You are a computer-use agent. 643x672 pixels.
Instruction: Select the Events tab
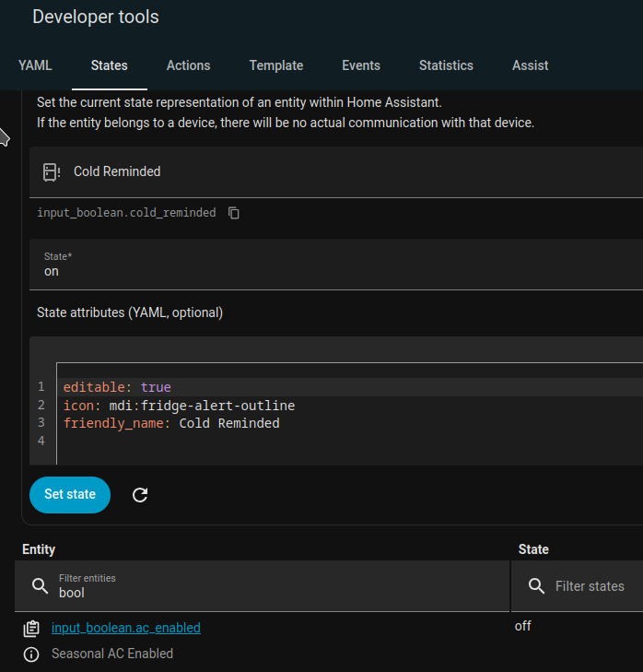tap(360, 65)
